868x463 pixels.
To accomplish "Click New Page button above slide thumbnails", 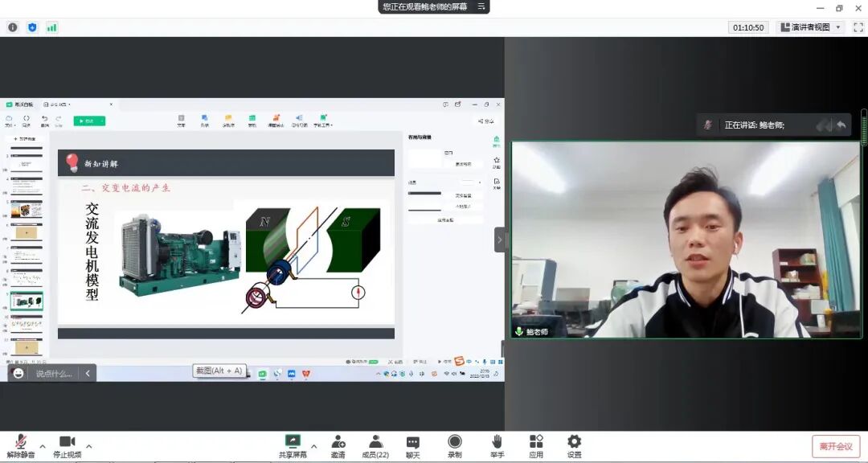I will (24, 138).
